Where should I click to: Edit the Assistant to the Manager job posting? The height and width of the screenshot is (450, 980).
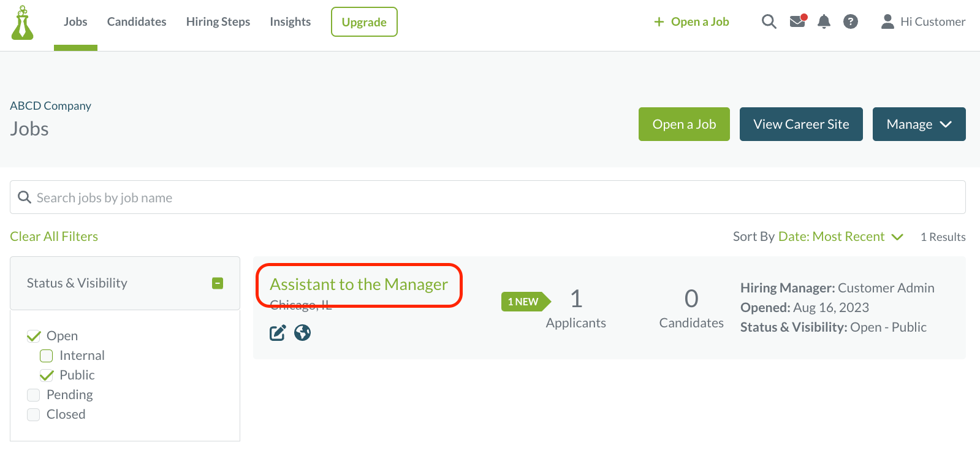tap(277, 333)
